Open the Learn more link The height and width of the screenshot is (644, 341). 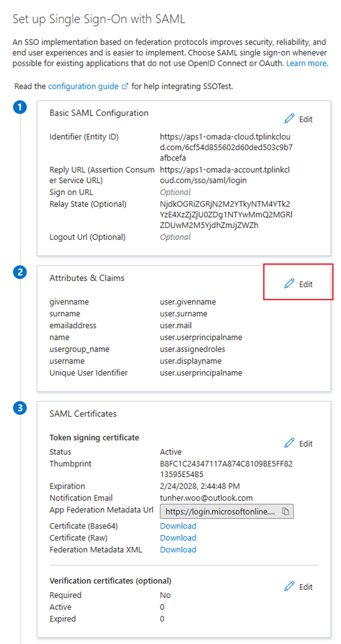pyautogui.click(x=307, y=63)
